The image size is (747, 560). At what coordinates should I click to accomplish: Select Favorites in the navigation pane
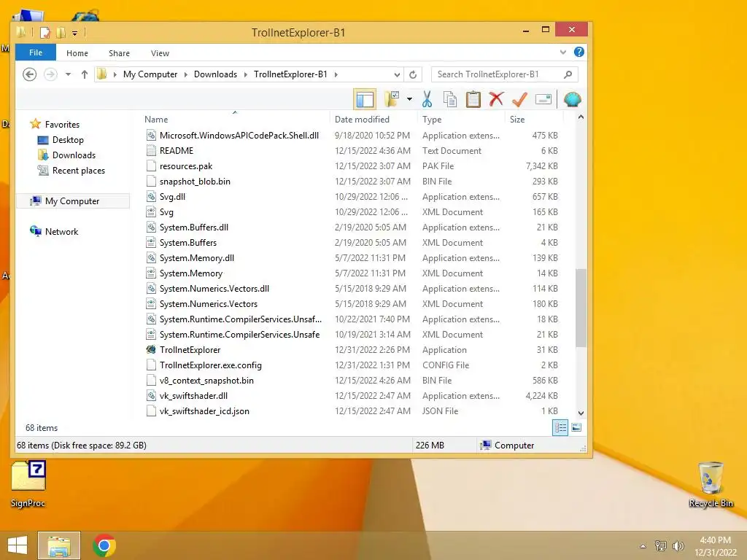[x=62, y=124]
